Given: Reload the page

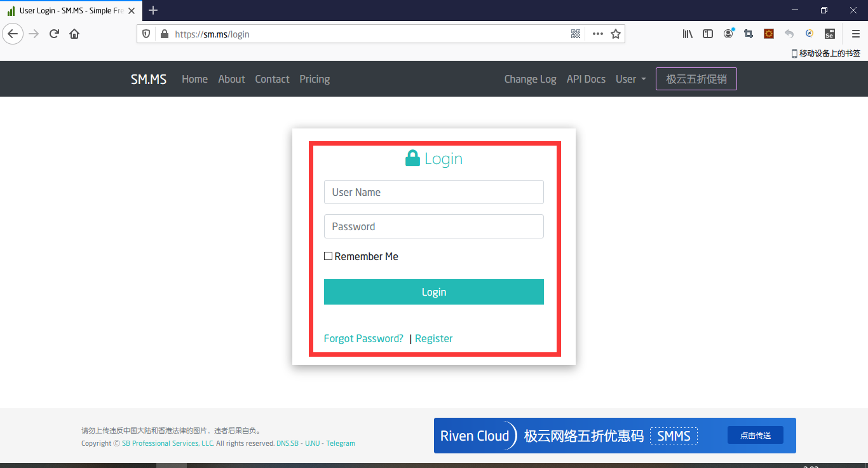Looking at the screenshot, I should [x=54, y=34].
